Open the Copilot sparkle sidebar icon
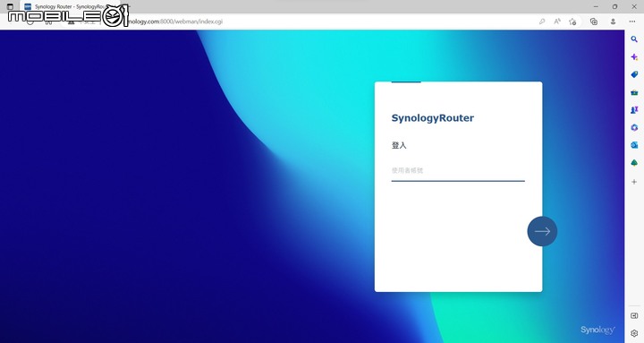This screenshot has height=343, width=644. [x=634, y=57]
